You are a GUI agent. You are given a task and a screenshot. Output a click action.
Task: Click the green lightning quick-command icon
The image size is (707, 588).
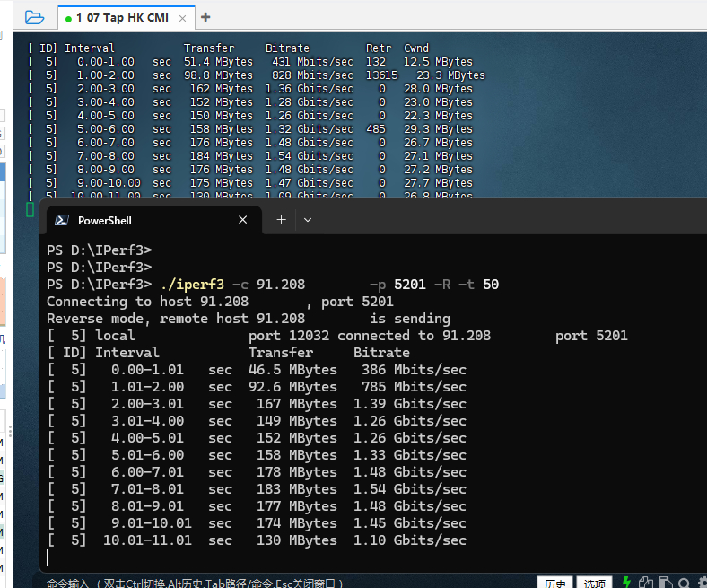(x=627, y=582)
